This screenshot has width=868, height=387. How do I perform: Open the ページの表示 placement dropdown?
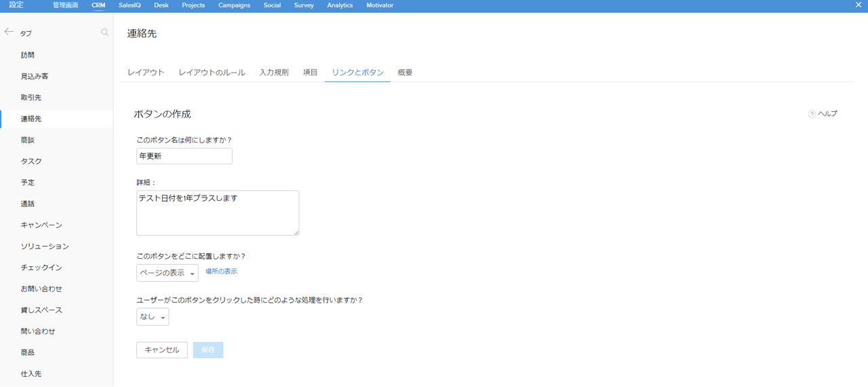click(167, 273)
